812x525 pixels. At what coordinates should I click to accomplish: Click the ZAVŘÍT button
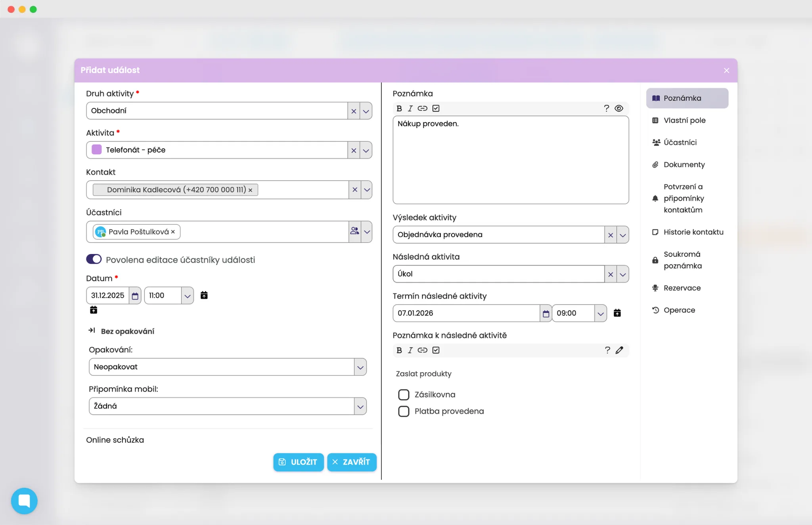352,462
